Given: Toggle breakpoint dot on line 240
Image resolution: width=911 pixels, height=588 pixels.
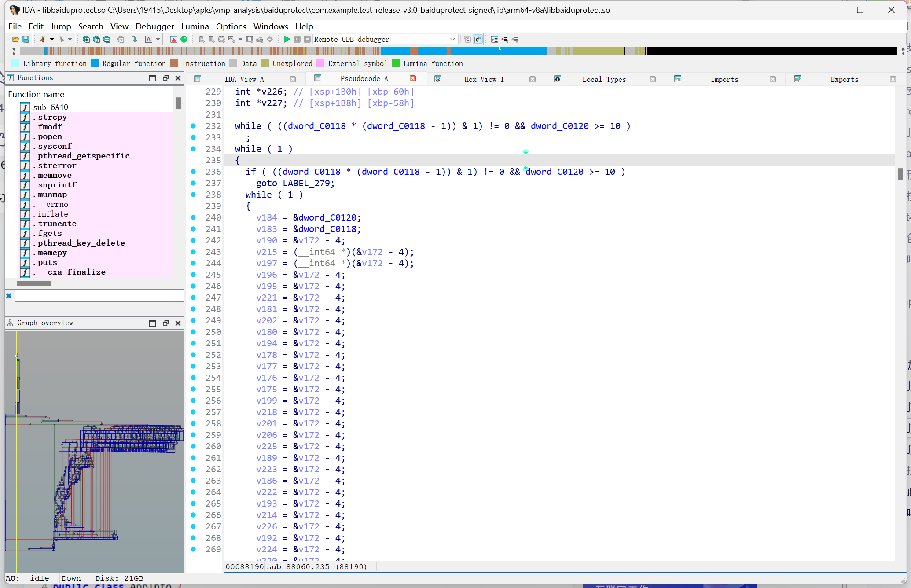Looking at the screenshot, I should coord(193,217).
